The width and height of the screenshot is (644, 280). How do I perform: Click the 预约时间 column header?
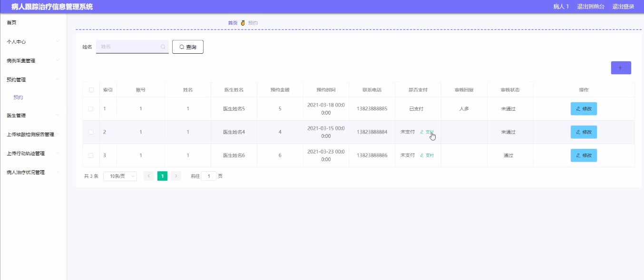point(326,90)
